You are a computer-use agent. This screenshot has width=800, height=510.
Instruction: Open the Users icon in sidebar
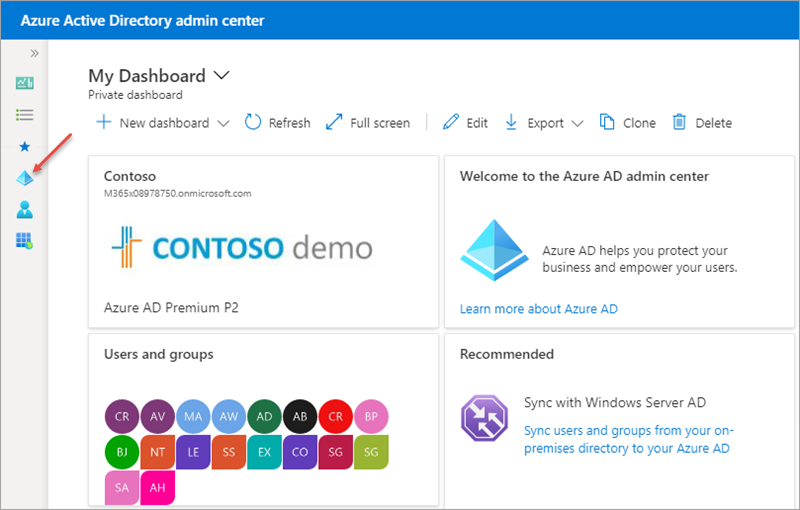click(24, 210)
